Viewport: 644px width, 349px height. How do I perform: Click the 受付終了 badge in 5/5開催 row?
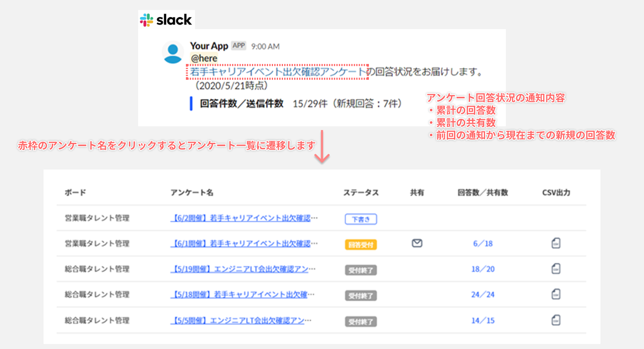click(x=361, y=322)
